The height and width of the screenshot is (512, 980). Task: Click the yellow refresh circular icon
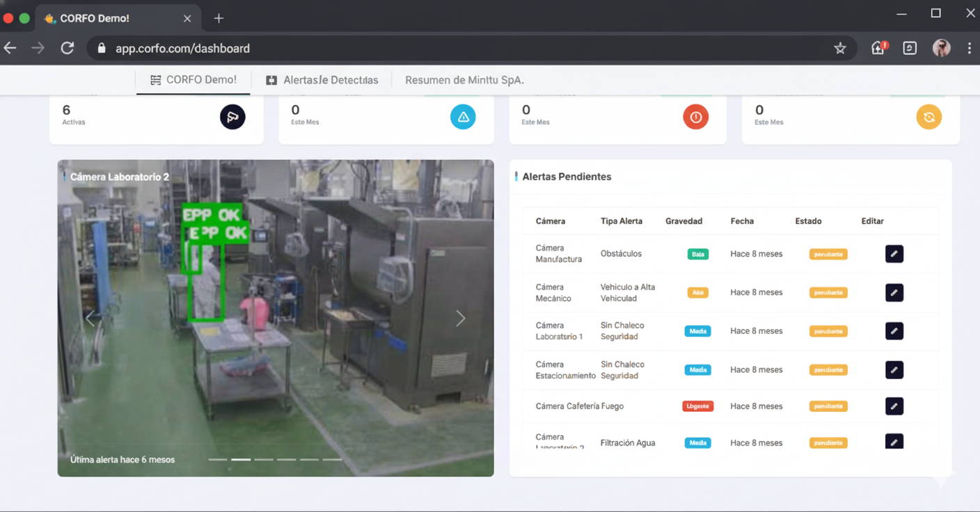tap(928, 117)
